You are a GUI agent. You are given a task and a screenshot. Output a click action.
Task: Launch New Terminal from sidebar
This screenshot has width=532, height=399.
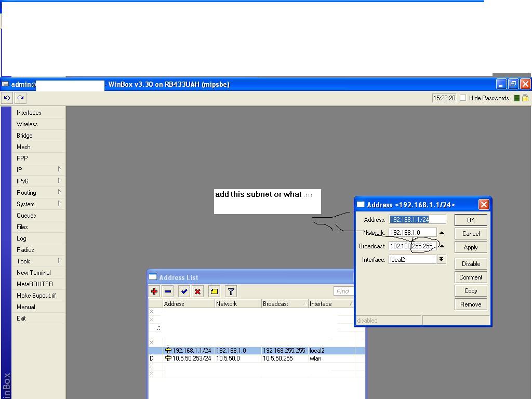pos(38,273)
